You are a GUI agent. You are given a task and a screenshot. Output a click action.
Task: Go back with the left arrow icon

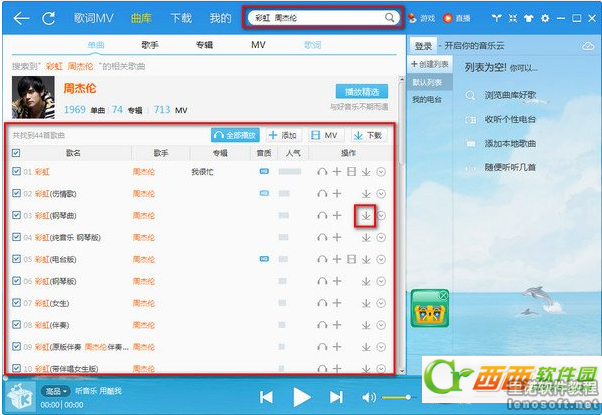[x=22, y=18]
